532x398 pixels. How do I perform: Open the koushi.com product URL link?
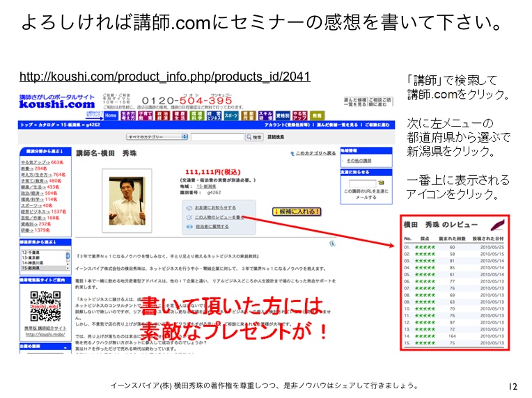point(164,77)
